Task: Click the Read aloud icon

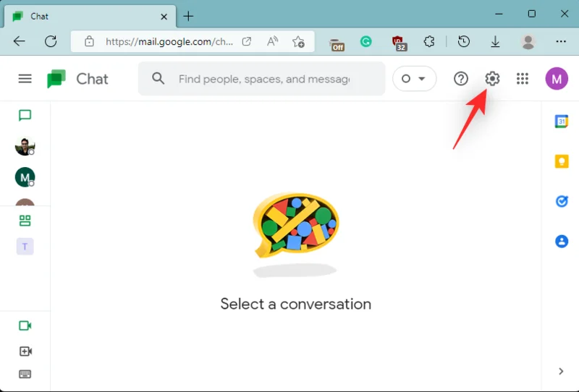Action: tap(272, 41)
